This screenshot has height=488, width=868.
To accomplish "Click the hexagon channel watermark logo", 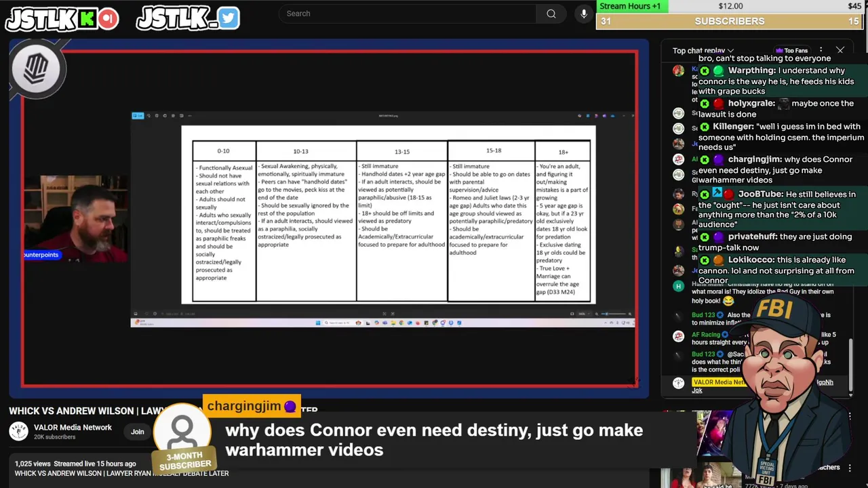I will 37,68.
